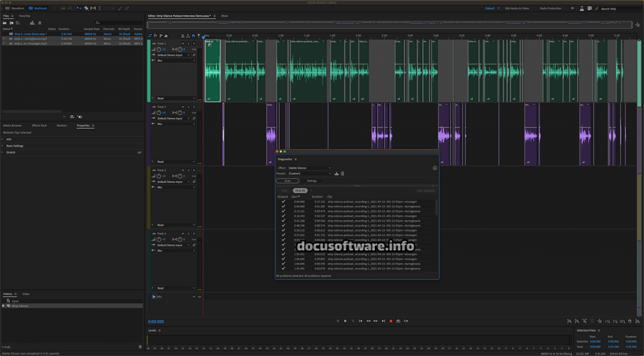Click the info icon in Diagnostics panel
This screenshot has width=644, height=356.
435,168
